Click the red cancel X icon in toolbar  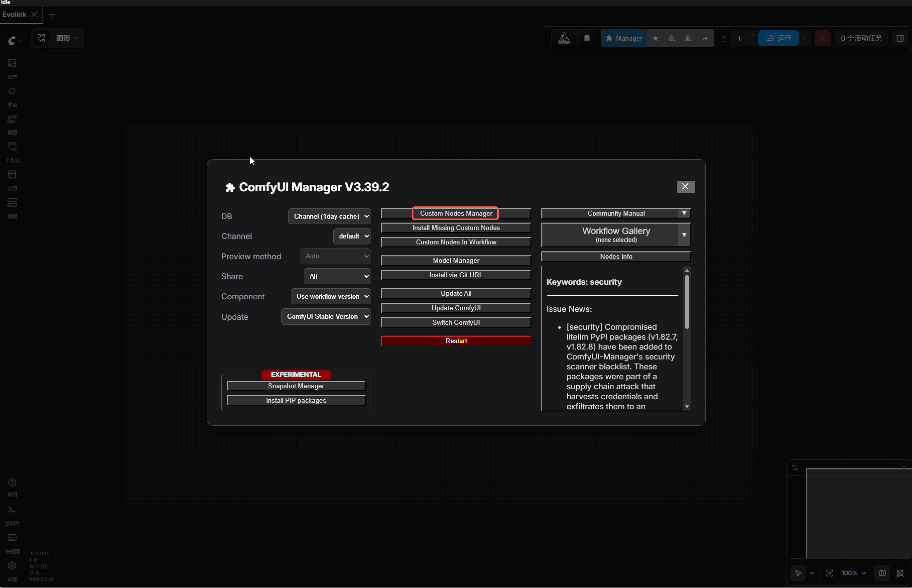[x=823, y=38]
